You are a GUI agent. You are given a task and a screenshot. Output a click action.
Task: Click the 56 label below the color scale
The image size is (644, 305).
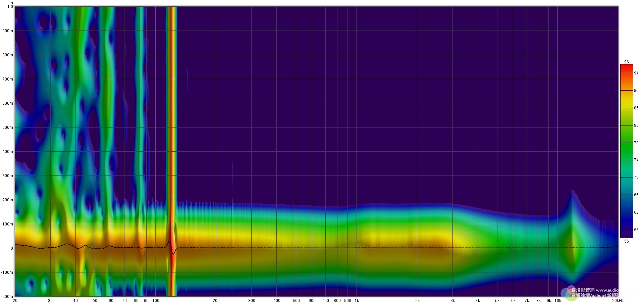627,241
